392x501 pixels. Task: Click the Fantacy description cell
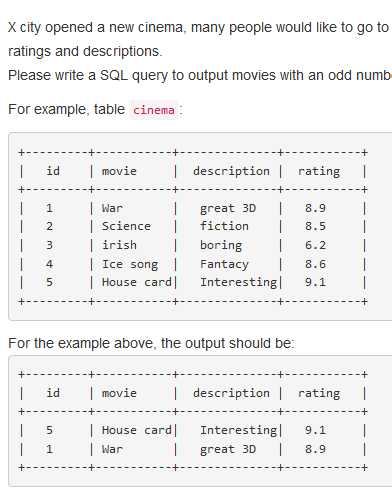click(x=224, y=265)
